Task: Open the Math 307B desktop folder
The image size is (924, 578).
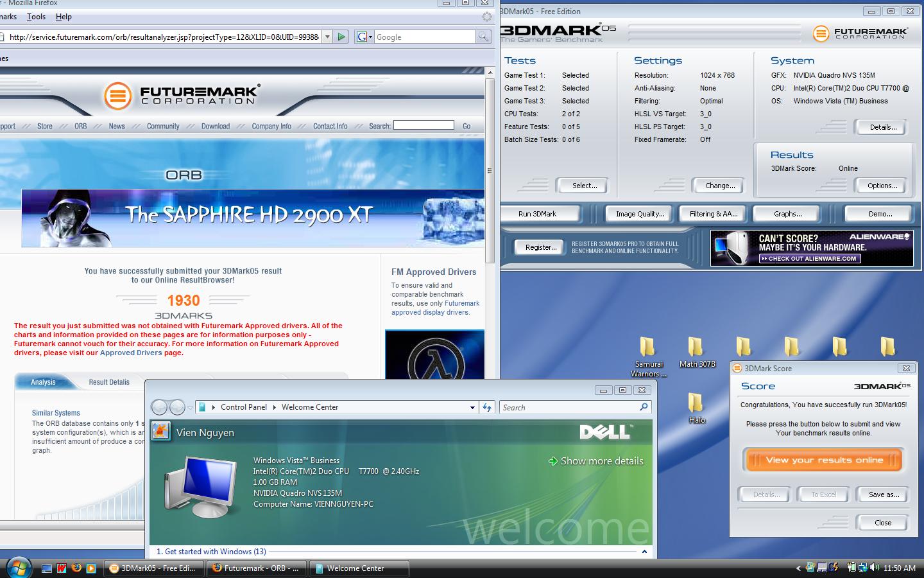Action: pyautogui.click(x=697, y=353)
